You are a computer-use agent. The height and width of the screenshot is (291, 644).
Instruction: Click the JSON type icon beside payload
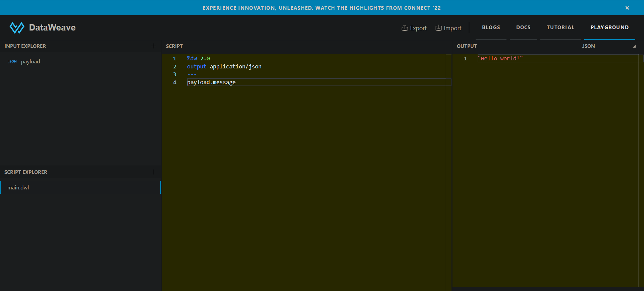click(12, 61)
